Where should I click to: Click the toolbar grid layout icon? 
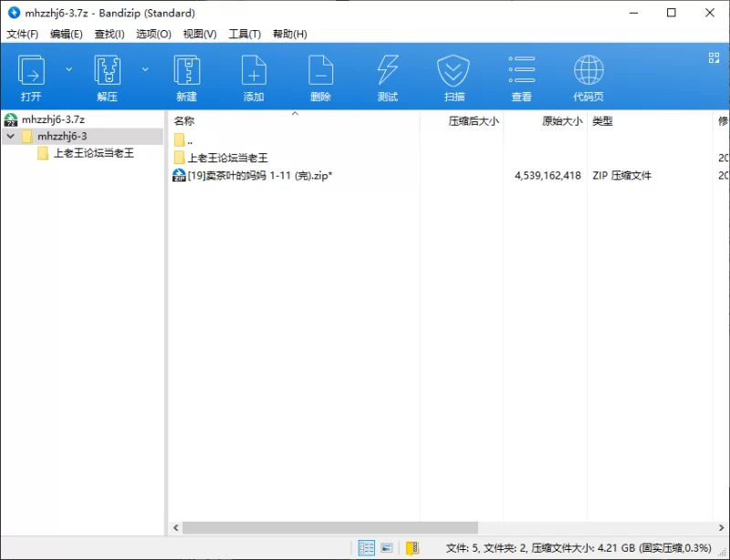coord(714,57)
